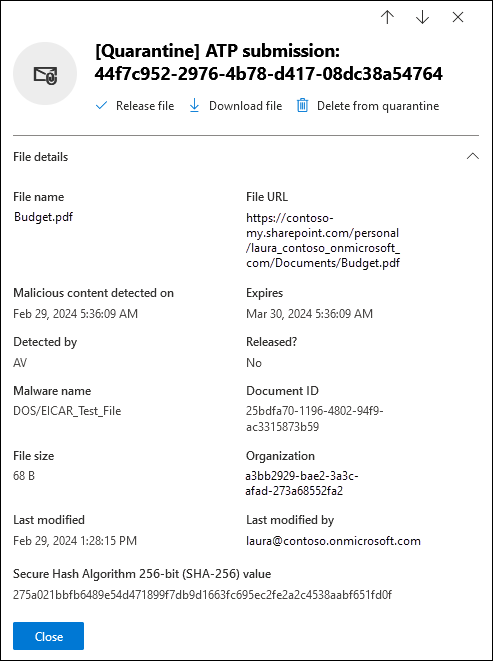
Task: Click the laura@contoso.onmicrosoft.com address
Action: tap(333, 541)
